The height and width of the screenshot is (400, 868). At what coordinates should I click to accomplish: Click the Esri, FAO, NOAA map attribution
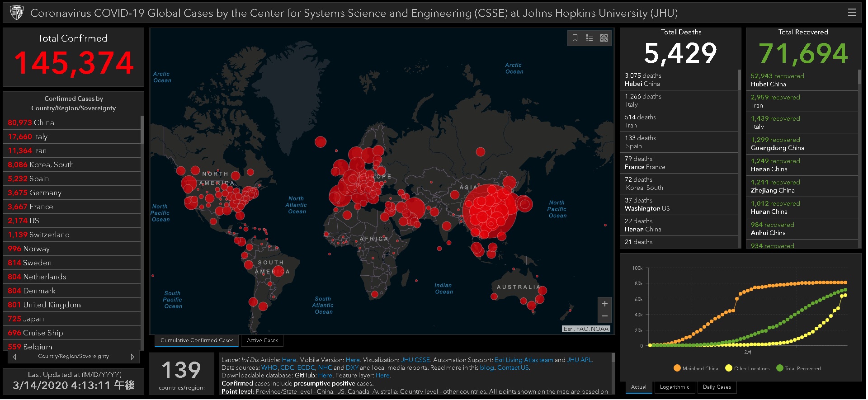click(x=586, y=329)
